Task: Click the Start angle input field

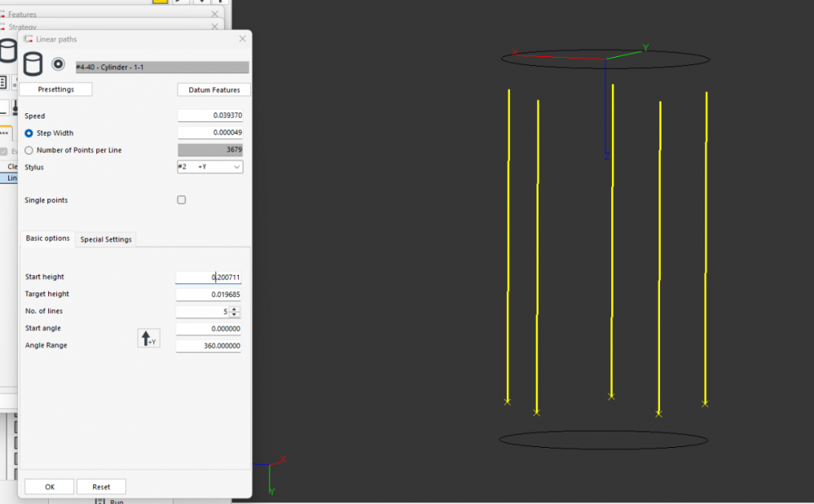Action: pyautogui.click(x=208, y=329)
